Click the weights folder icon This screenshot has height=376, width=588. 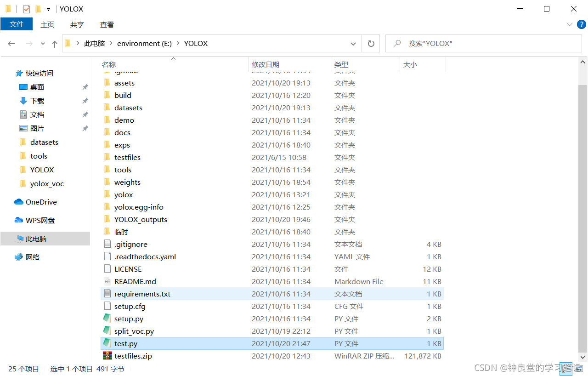pos(107,182)
